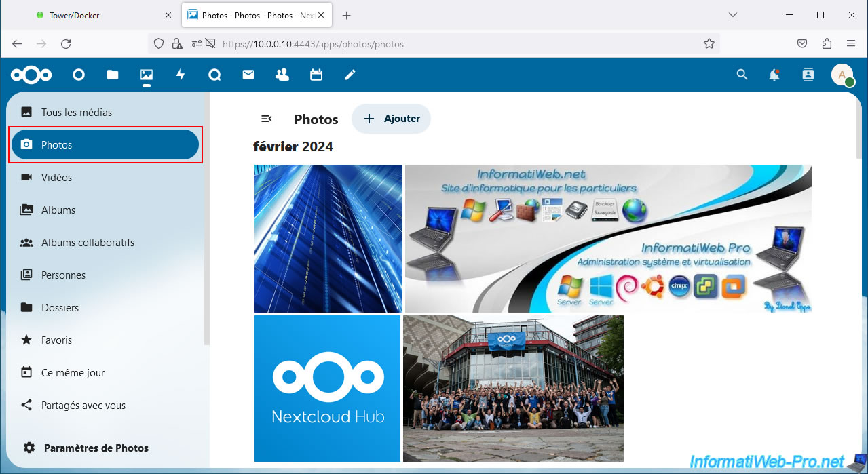Select Albums in the sidebar
Viewport: 868px width, 474px height.
[58, 210]
